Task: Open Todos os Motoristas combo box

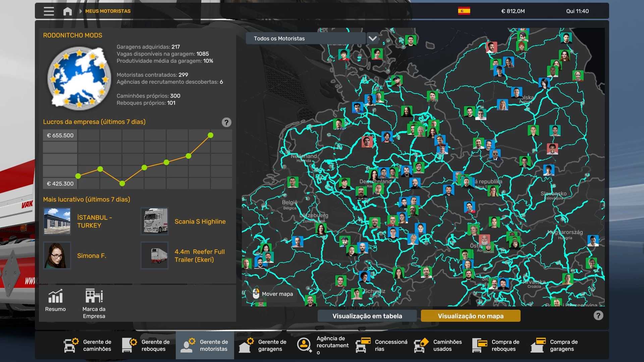Action: point(305,38)
